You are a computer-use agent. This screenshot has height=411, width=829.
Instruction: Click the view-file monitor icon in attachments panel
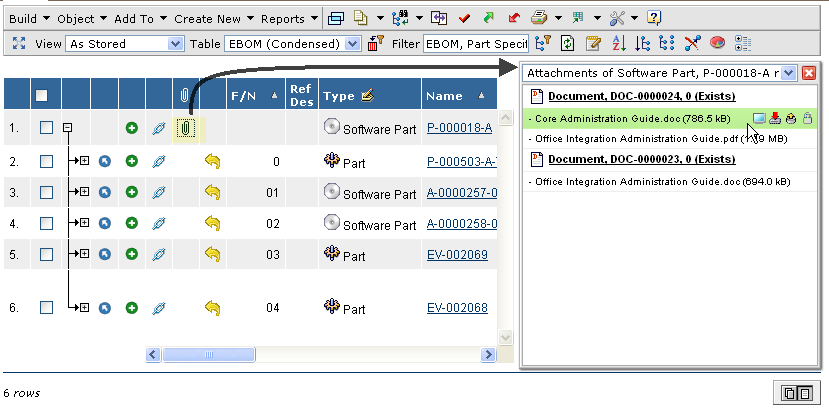(x=759, y=118)
